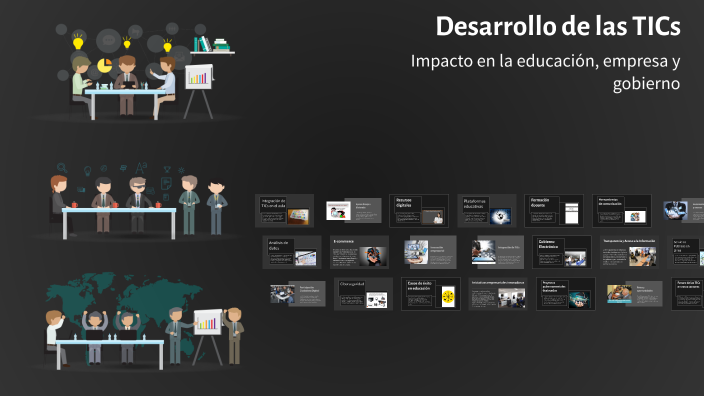This screenshot has height=396, width=704.
Task: Open the 'Análisis de datos' slide thumbnail
Action: coord(292,252)
